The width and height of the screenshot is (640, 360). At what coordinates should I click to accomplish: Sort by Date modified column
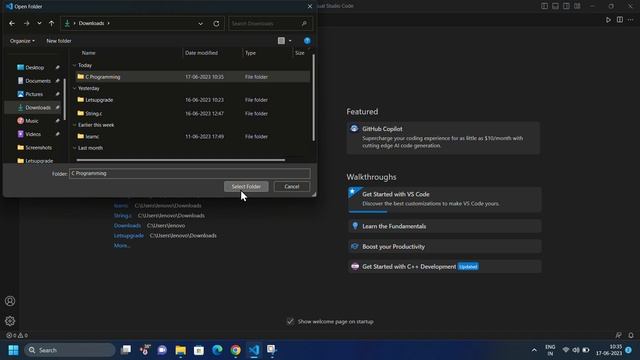click(x=201, y=53)
